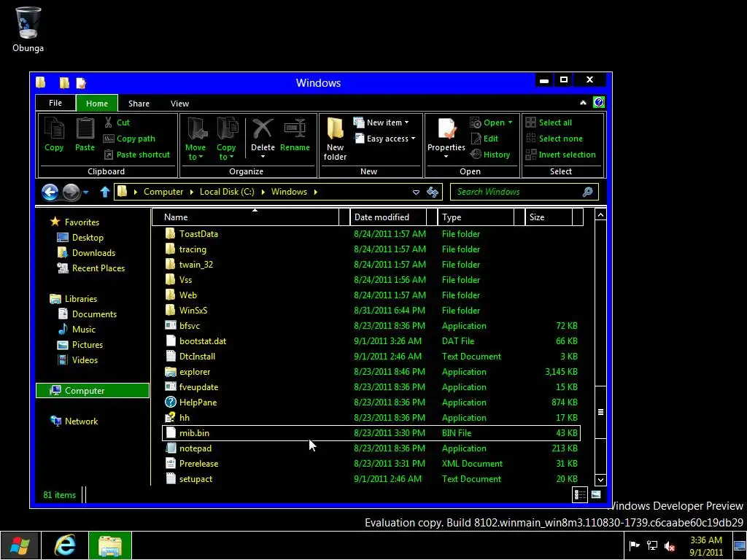747x560 pixels.
Task: Expand the Delete options arrow
Action: [x=263, y=157]
